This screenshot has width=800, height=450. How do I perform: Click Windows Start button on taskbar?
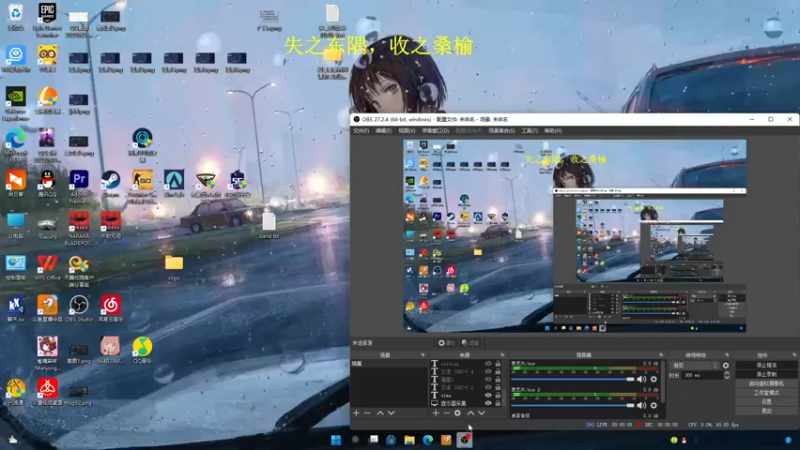click(x=336, y=440)
